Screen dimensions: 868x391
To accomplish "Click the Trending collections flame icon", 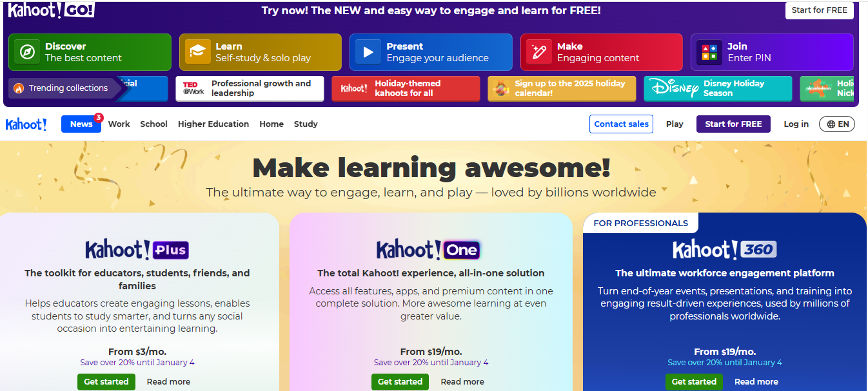I will 19,88.
